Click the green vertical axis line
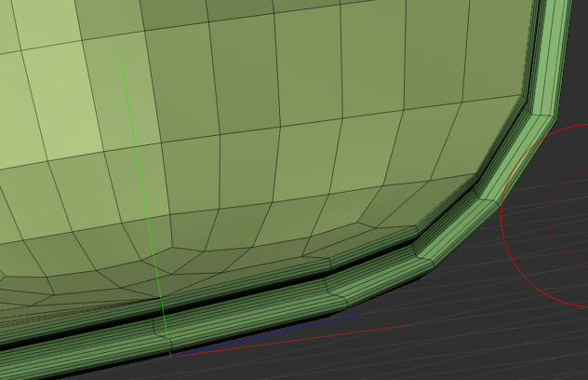 tap(145, 205)
